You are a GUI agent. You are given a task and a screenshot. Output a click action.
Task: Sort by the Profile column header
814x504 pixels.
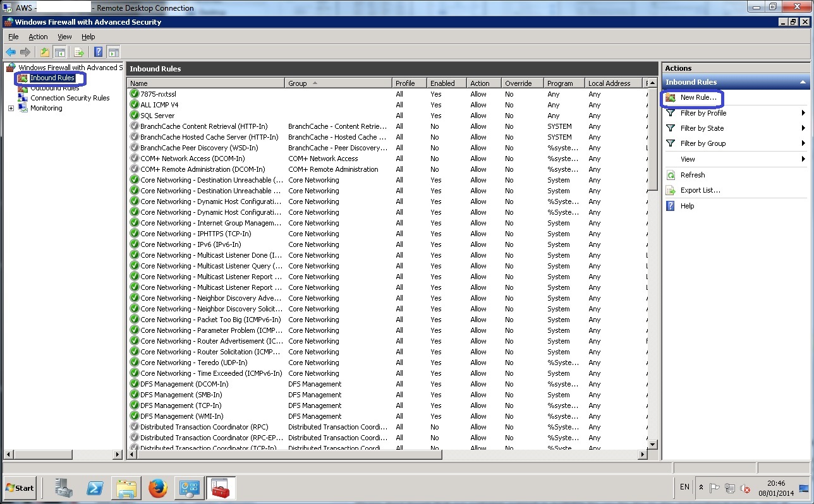point(410,83)
